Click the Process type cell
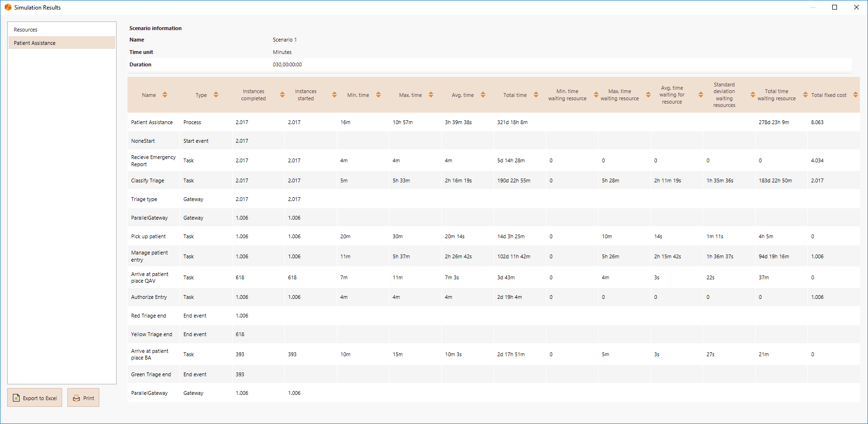Screen dimensions: 868x424 pos(192,122)
